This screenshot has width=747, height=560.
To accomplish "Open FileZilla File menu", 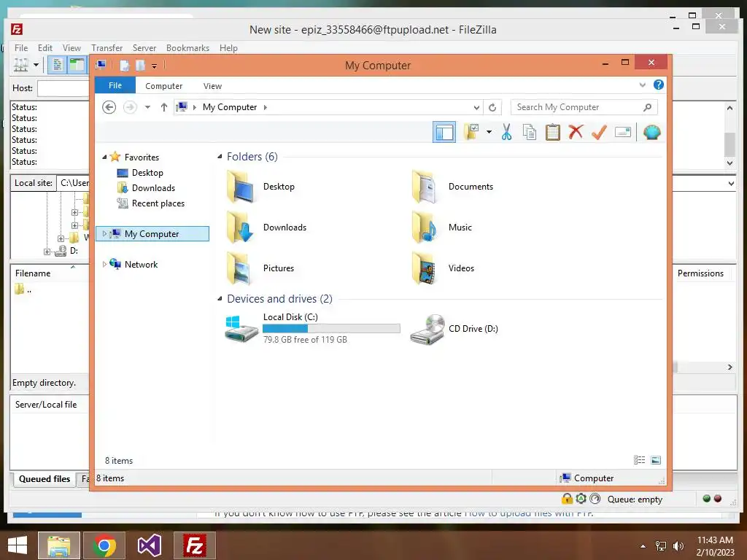I will (21, 48).
